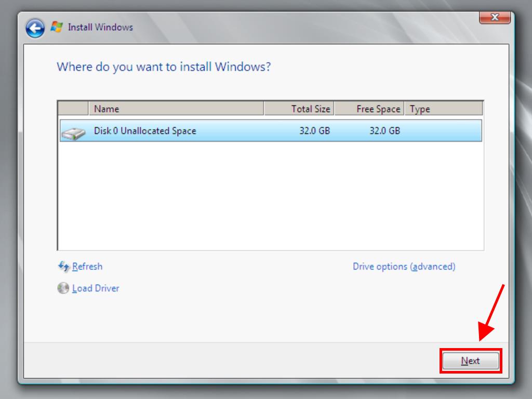Image resolution: width=532 pixels, height=399 pixels.
Task: Click the 32.0 GB Free Space cell
Action: pos(384,131)
